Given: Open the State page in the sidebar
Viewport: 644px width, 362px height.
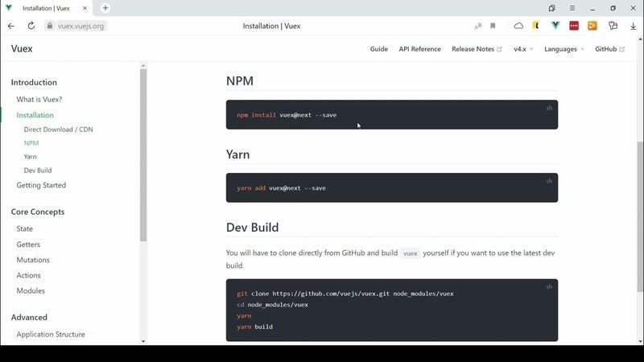Looking at the screenshot, I should coord(25,228).
